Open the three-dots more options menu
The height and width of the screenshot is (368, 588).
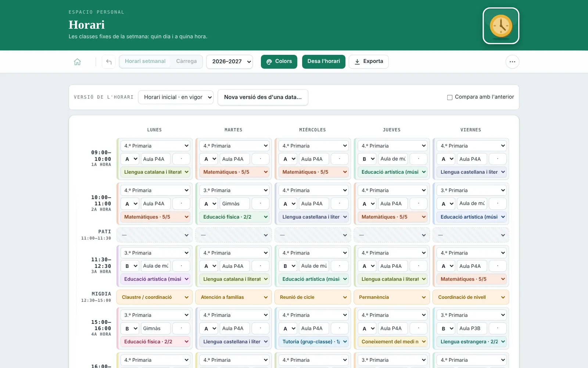click(x=512, y=62)
